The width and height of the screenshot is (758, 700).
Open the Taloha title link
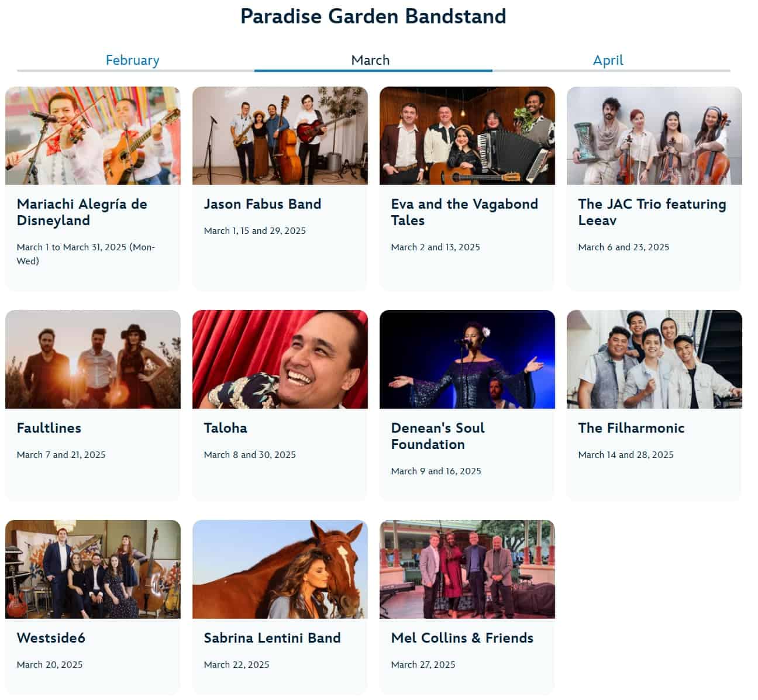[x=225, y=428]
